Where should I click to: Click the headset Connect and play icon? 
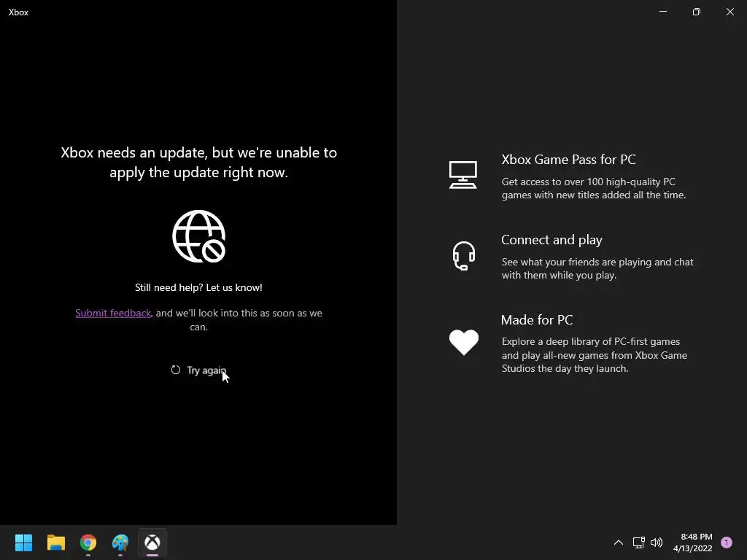pos(463,256)
